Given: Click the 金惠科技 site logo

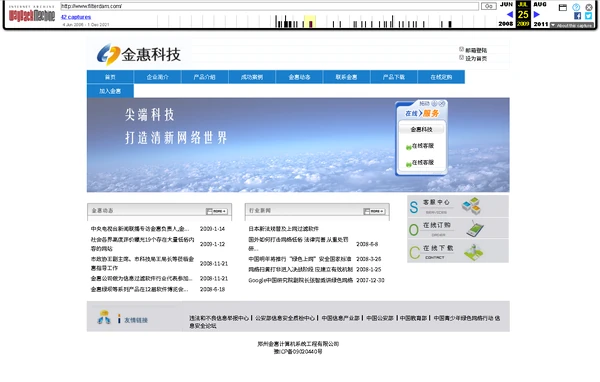Looking at the screenshot, I should point(139,54).
